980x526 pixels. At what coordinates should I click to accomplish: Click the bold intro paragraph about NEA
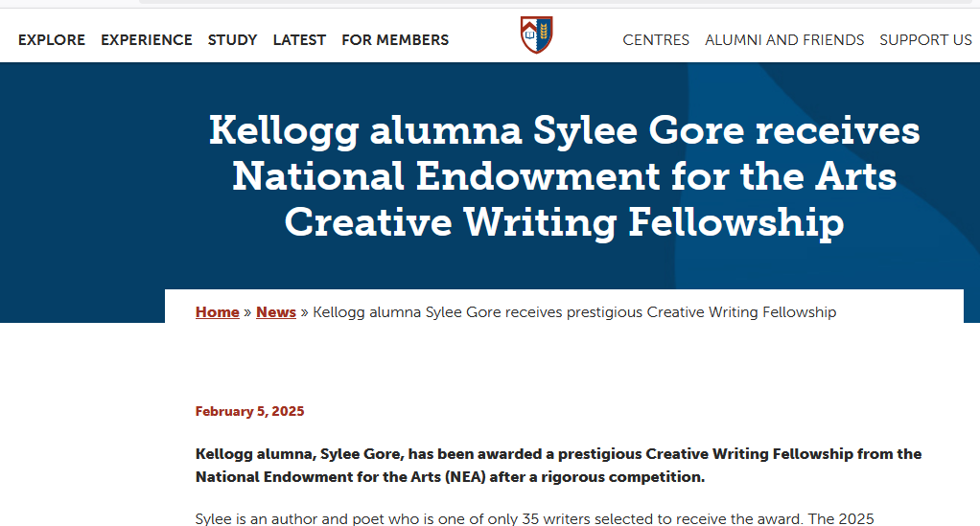click(x=558, y=465)
